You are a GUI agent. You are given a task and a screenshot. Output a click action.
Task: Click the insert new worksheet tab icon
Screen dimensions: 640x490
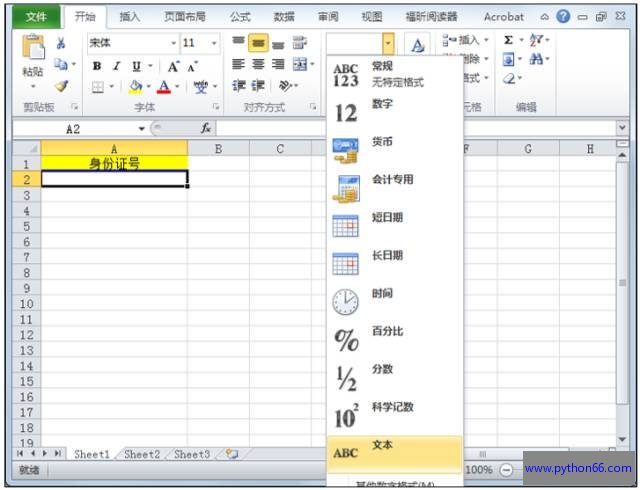point(232,454)
